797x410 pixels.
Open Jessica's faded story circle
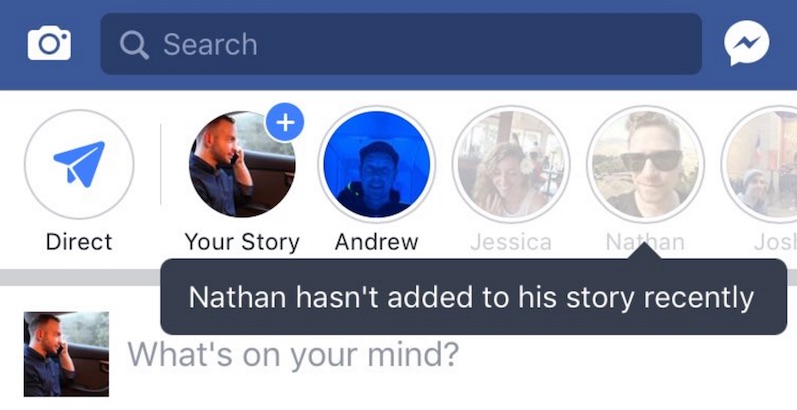click(x=511, y=164)
